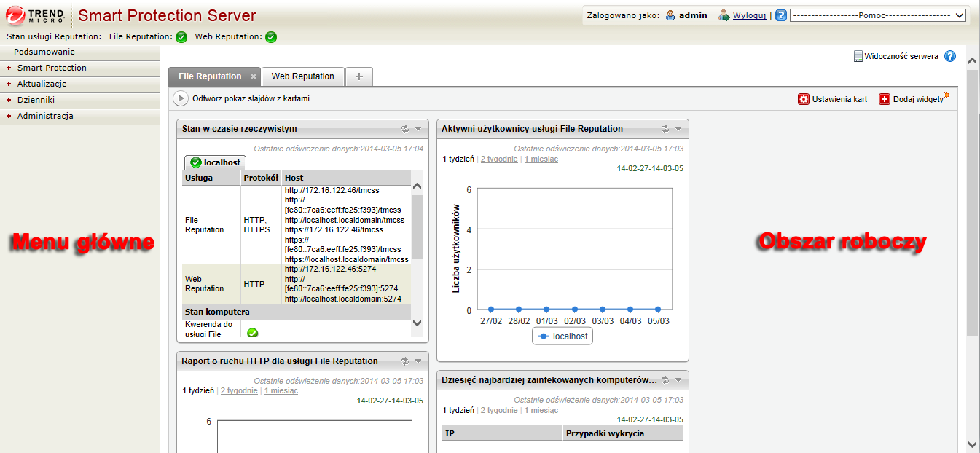Open the Stan w czasie rzeczywistym widget menu arrow
The height and width of the screenshot is (453, 980).
(418, 129)
